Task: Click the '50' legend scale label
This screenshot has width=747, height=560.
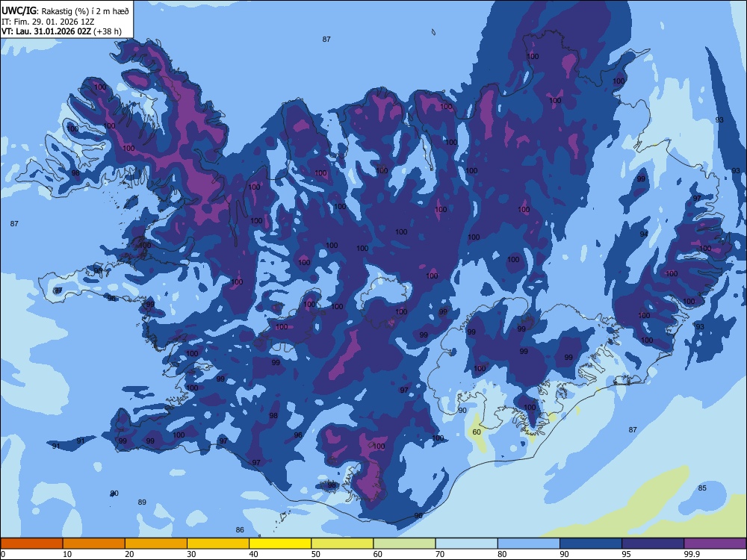Action: click(316, 554)
